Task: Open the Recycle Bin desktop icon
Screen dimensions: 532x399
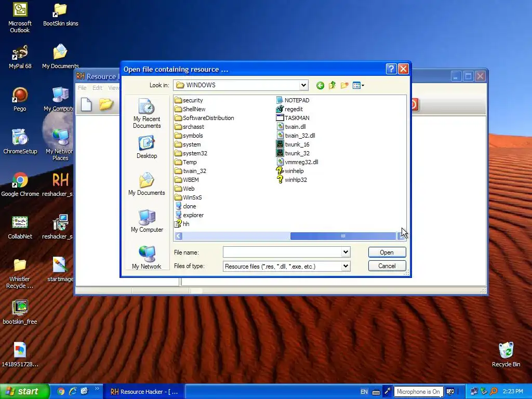Action: [x=506, y=354]
